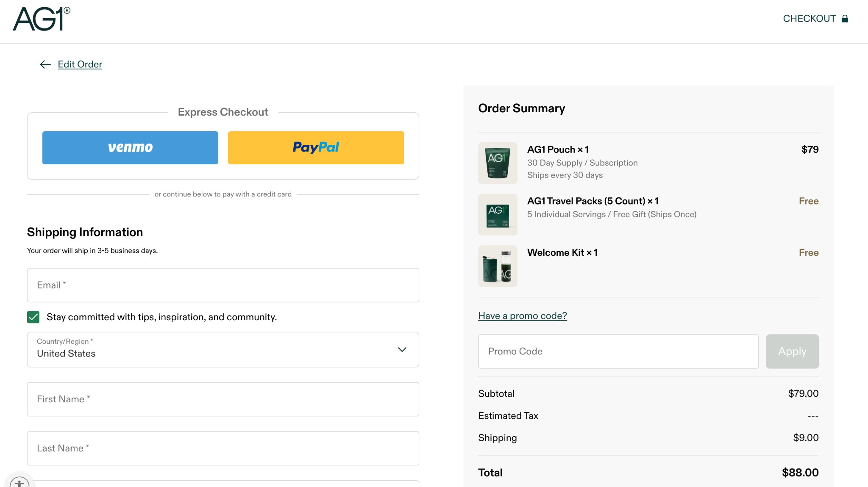Image resolution: width=868 pixels, height=487 pixels.
Task: Click the back arrow beside Edit Order
Action: tap(45, 64)
